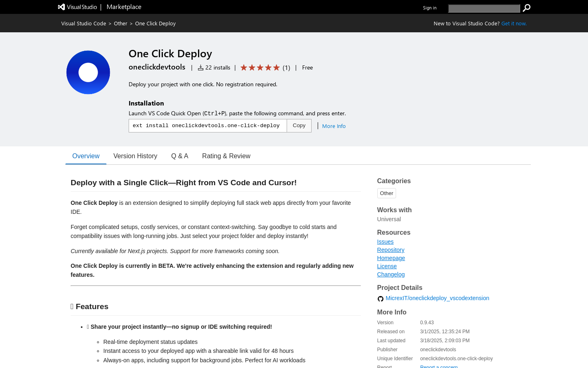Click the One Click Deploy breadcrumb

(x=155, y=23)
